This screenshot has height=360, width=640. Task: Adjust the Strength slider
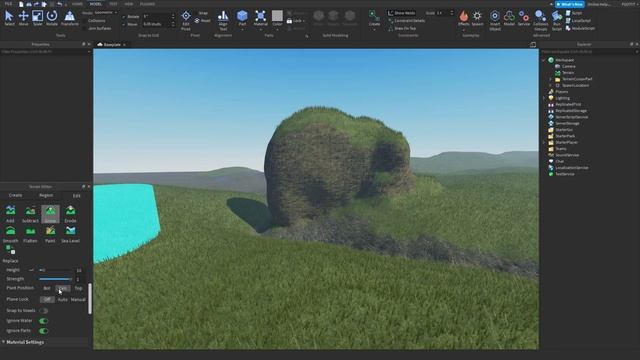point(55,279)
